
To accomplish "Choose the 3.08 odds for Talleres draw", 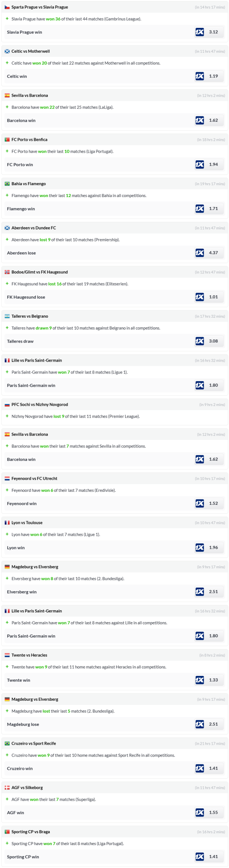I will point(213,341).
